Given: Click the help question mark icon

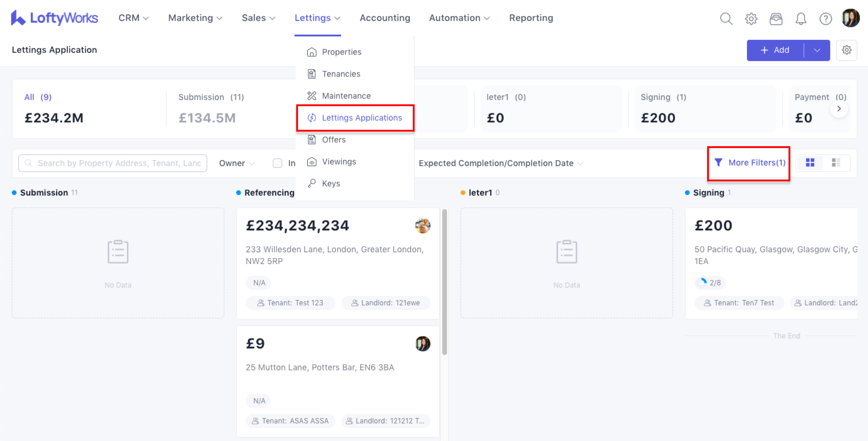Looking at the screenshot, I should (825, 19).
